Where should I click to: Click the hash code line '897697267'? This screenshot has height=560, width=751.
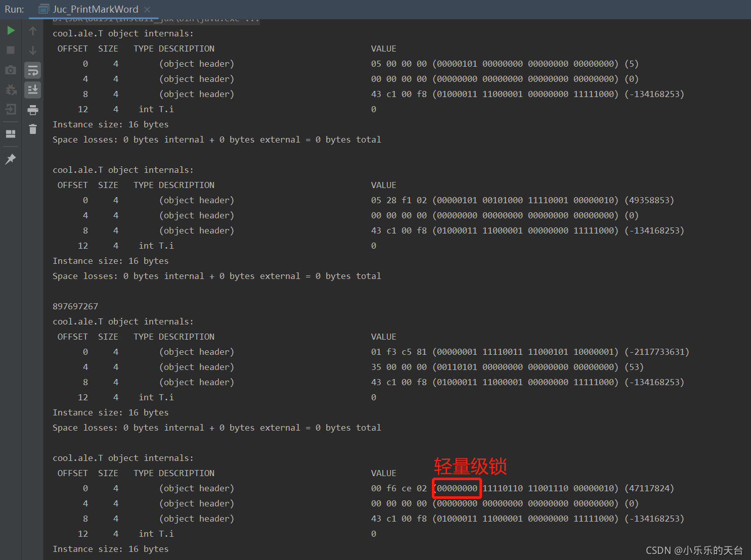(x=75, y=306)
